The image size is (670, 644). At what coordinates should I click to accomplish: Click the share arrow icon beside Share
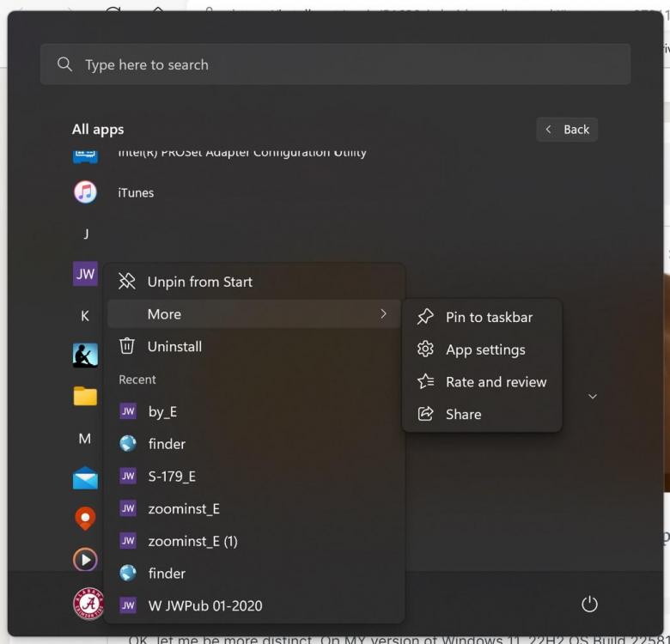[x=425, y=413]
